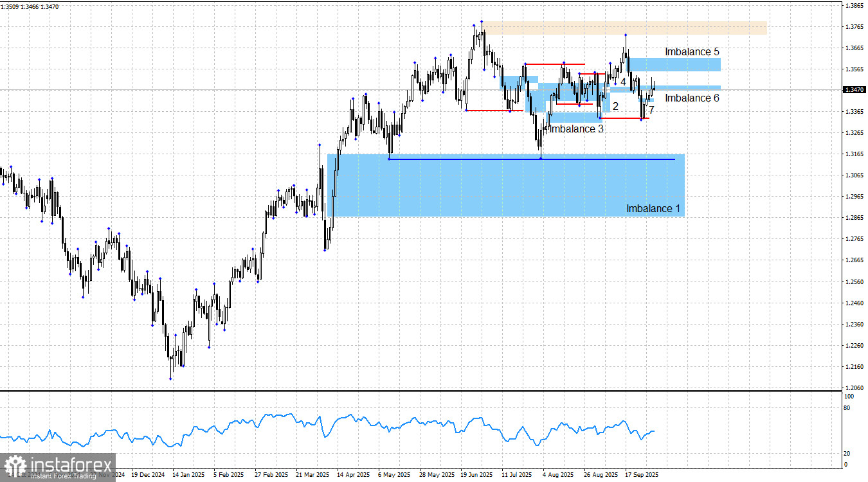Viewport: 868px width, 482px height.
Task: Select the 26 Aug 2025 date label
Action: 600,475
